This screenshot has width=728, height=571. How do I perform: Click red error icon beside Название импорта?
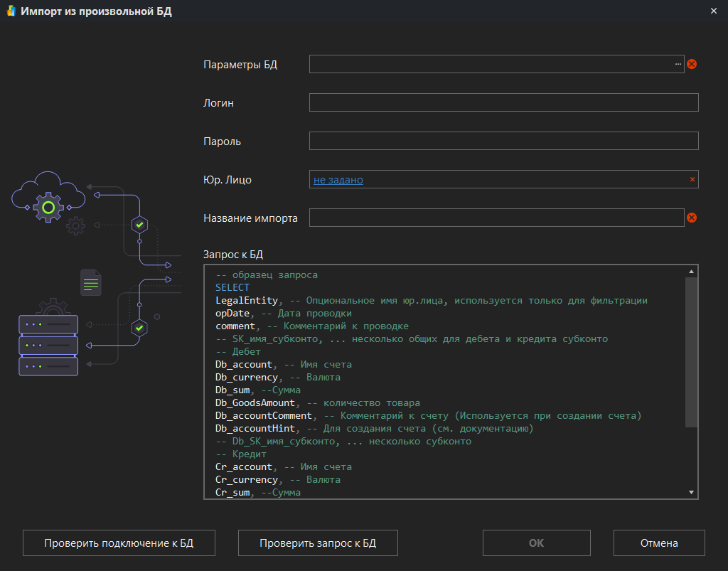pos(692,218)
